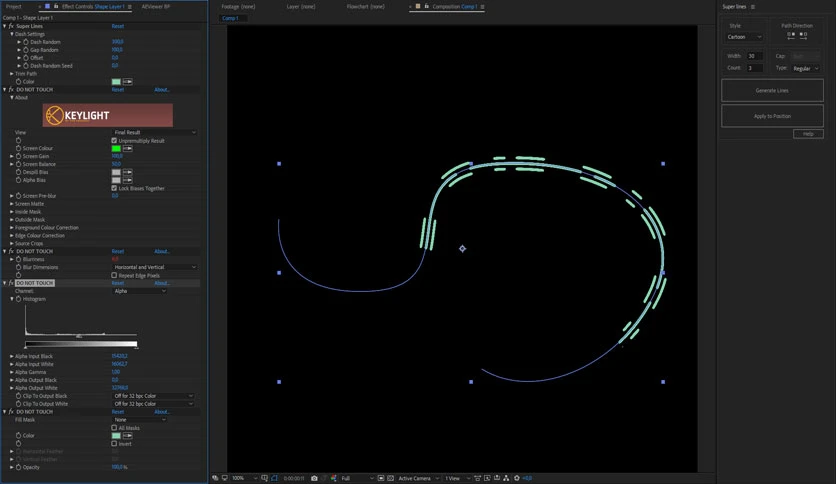Take snapshot with camera icon

pos(314,478)
